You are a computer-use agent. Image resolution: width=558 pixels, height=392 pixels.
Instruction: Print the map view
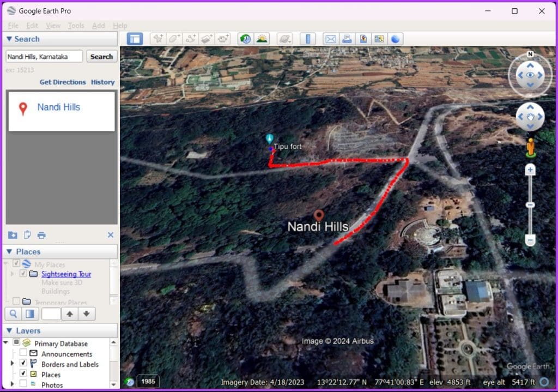[x=347, y=39]
